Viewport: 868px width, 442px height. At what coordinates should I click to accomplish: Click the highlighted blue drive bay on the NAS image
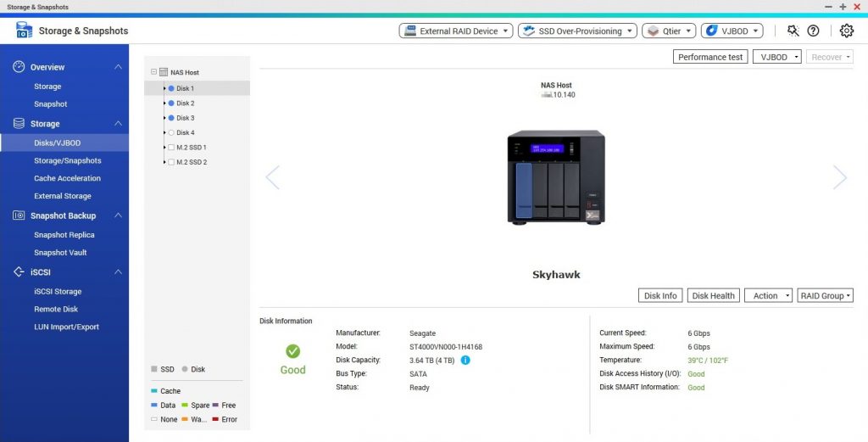pyautogui.click(x=524, y=191)
